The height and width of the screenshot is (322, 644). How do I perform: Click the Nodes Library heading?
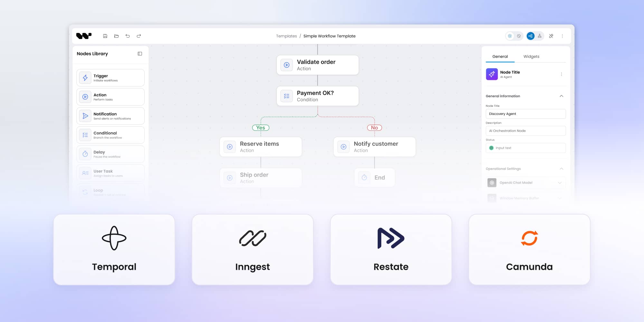[x=92, y=54]
